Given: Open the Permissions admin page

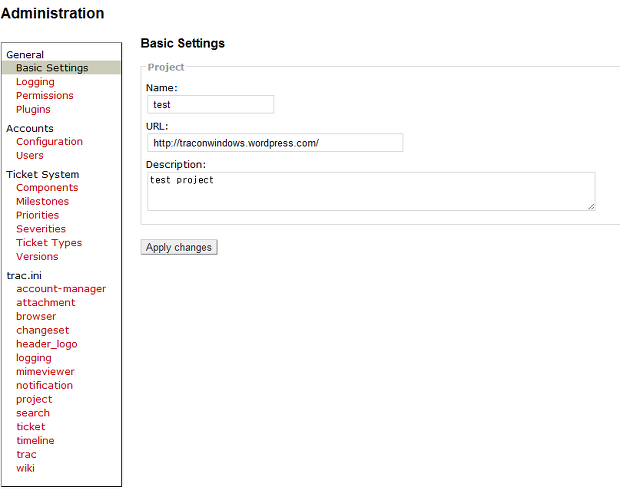Looking at the screenshot, I should 45,95.
